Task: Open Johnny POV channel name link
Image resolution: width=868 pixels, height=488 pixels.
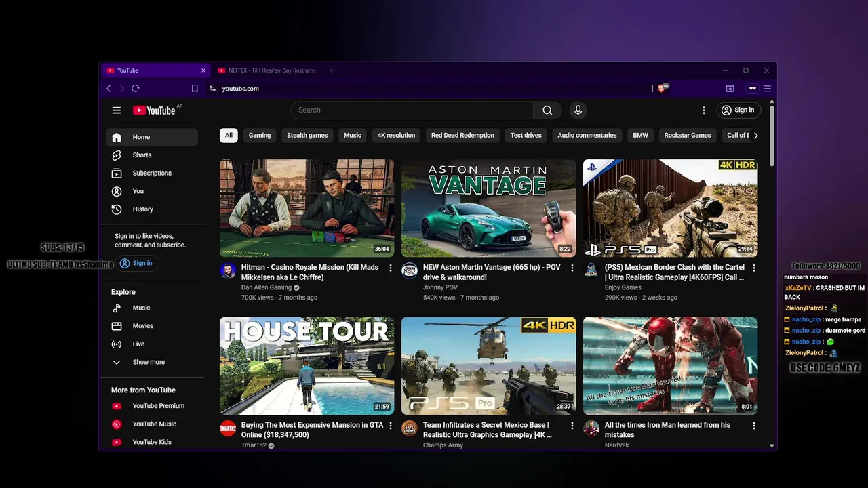Action: (440, 287)
